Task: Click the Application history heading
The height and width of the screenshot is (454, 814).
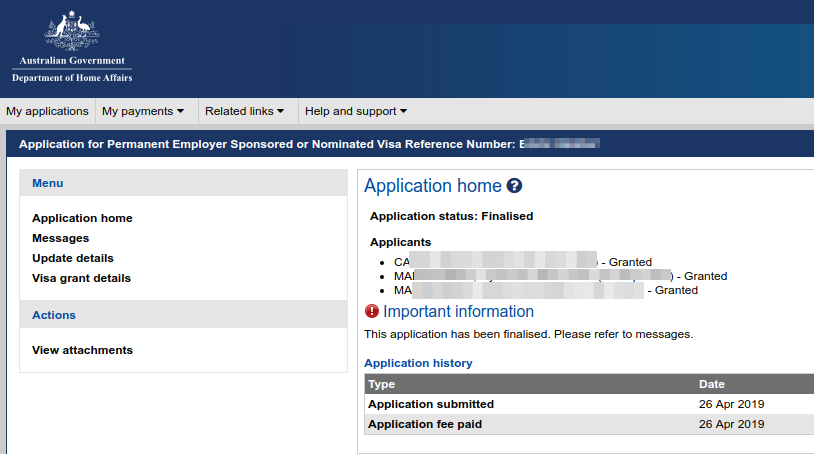Action: 418,363
